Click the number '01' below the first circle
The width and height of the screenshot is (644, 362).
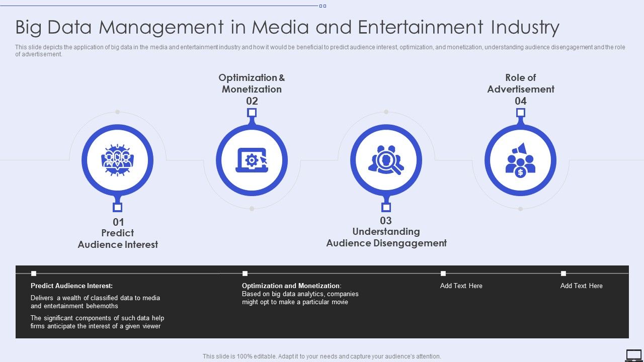point(118,222)
